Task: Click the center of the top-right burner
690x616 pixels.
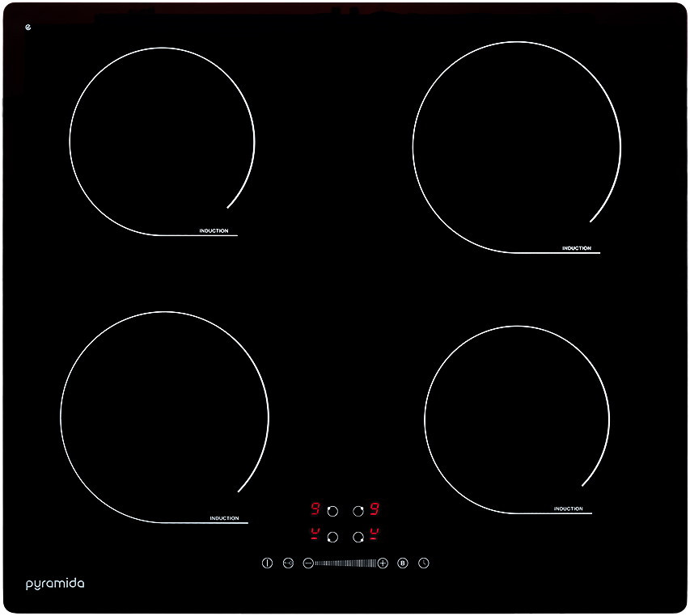Action: [516, 147]
